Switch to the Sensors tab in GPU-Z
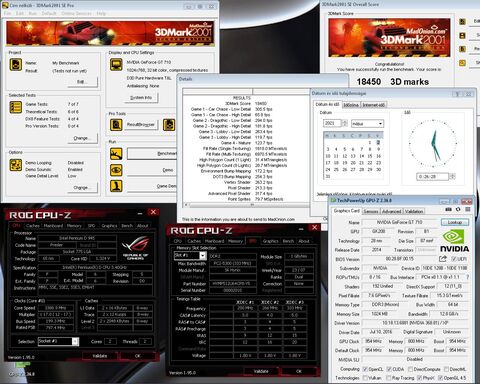The image size is (480, 384). 371,211
